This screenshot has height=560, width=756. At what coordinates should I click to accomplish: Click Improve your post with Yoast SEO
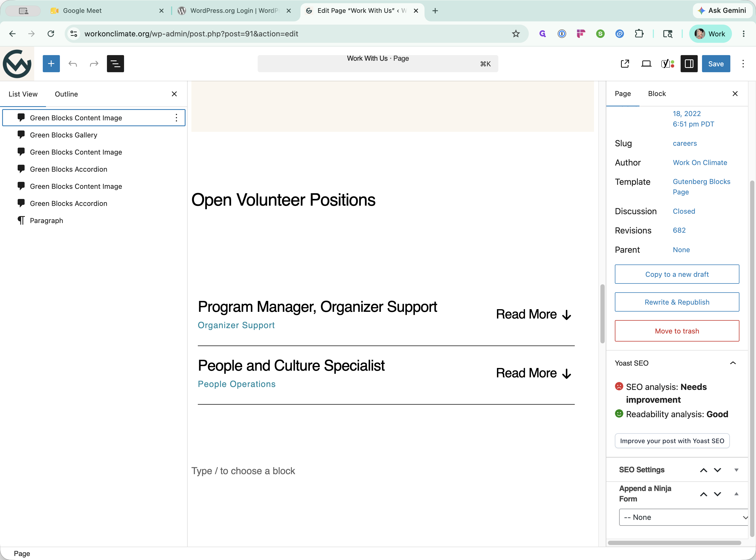coord(672,441)
